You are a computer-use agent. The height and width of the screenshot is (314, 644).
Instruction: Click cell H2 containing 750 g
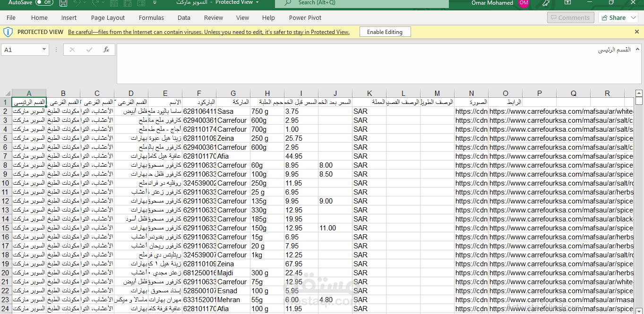tap(267, 111)
